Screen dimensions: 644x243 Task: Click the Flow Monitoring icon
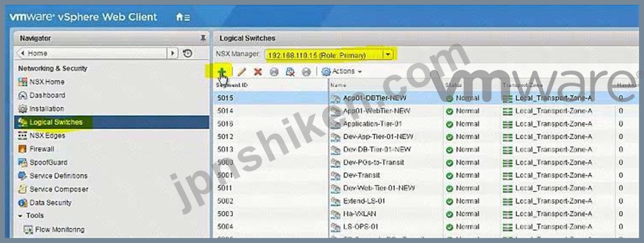pyautogui.click(x=29, y=230)
